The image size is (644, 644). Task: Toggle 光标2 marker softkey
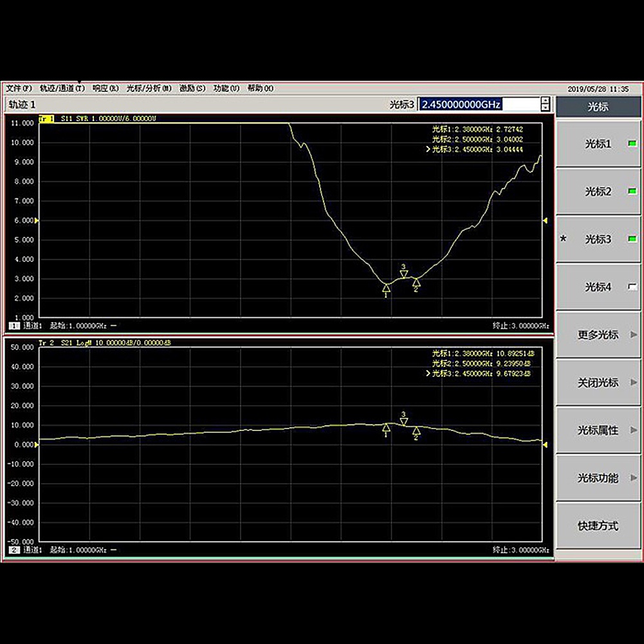pyautogui.click(x=598, y=192)
